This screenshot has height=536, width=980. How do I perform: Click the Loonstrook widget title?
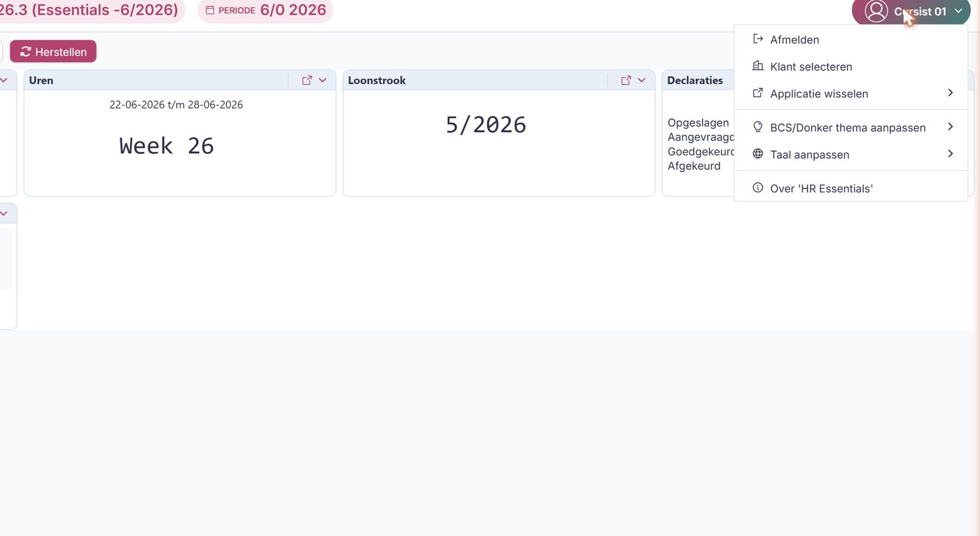(377, 80)
